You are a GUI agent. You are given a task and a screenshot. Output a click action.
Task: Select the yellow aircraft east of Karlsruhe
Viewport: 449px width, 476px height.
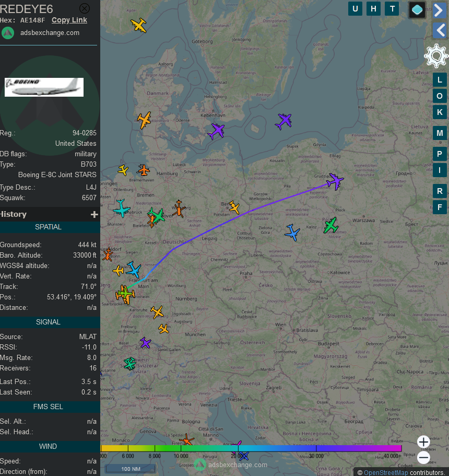pos(157,312)
